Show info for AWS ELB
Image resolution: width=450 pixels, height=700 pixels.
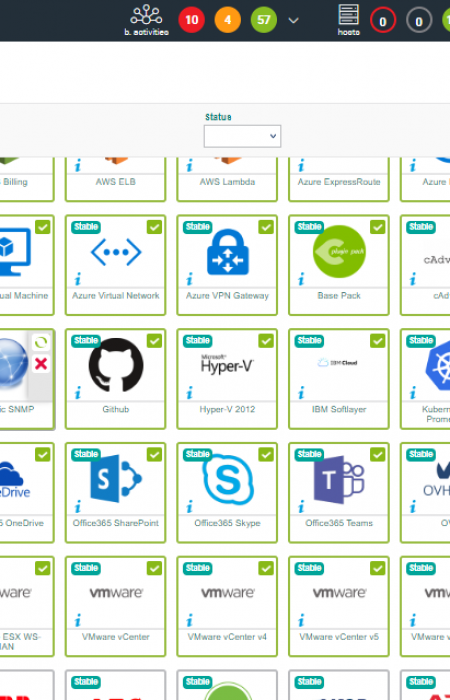[x=78, y=166]
